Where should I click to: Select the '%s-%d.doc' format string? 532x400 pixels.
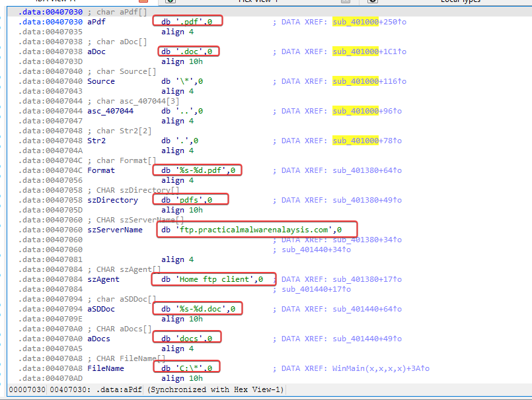click(198, 309)
